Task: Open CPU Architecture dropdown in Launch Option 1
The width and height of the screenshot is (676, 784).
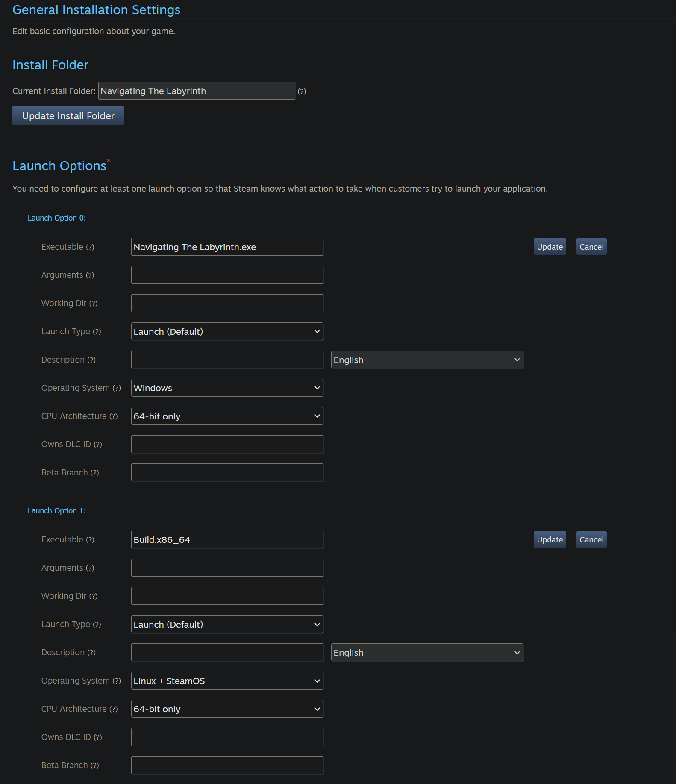Action: 227,709
